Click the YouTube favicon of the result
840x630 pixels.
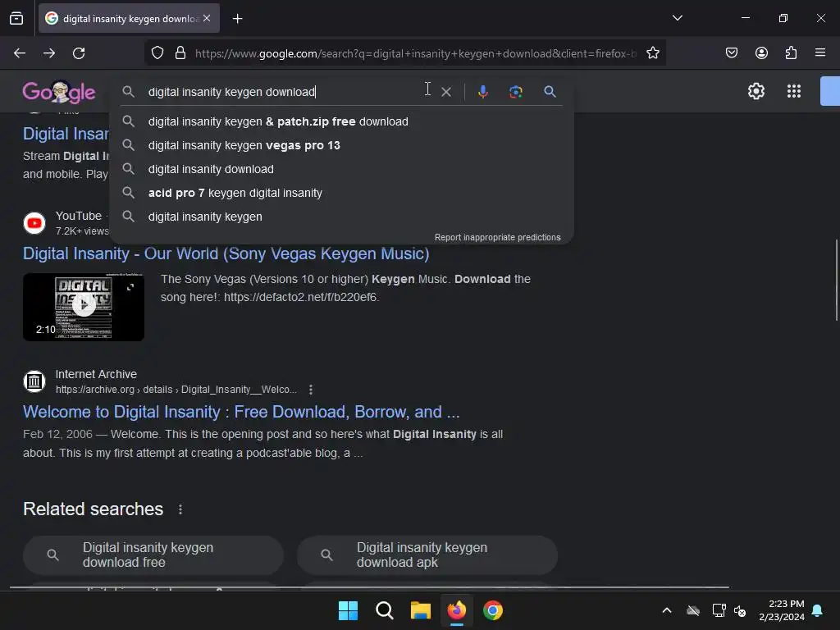tap(34, 223)
